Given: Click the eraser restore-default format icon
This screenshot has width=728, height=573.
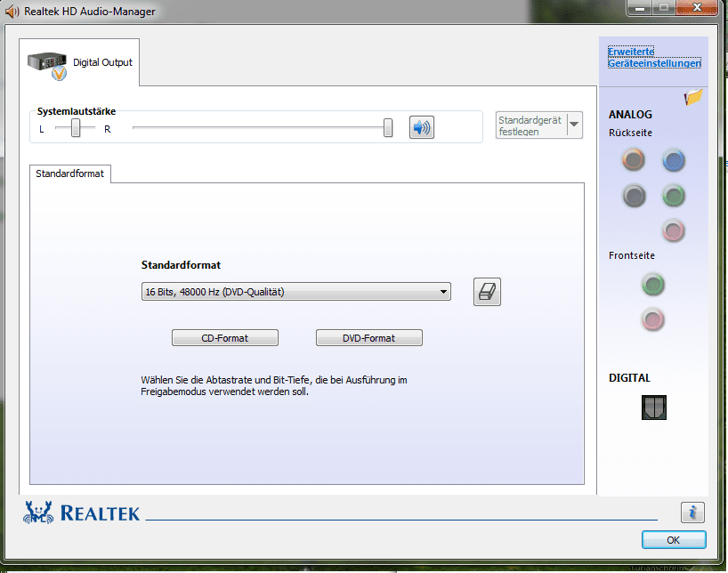Looking at the screenshot, I should click(487, 292).
